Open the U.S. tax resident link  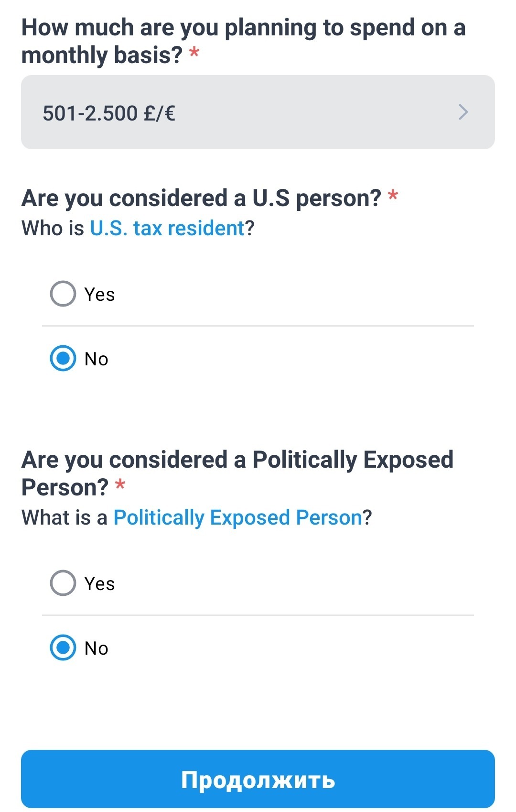point(167,229)
